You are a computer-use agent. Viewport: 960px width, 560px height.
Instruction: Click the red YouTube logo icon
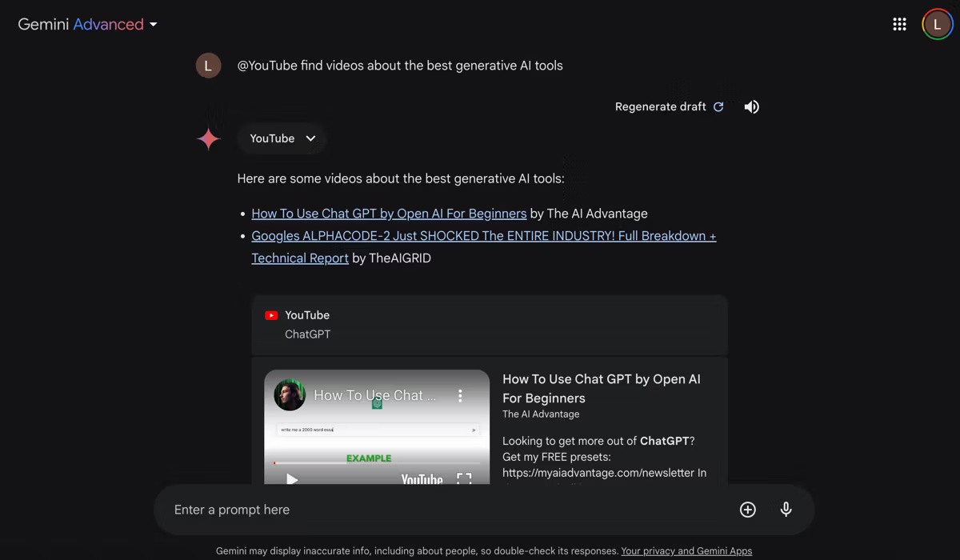(x=271, y=315)
